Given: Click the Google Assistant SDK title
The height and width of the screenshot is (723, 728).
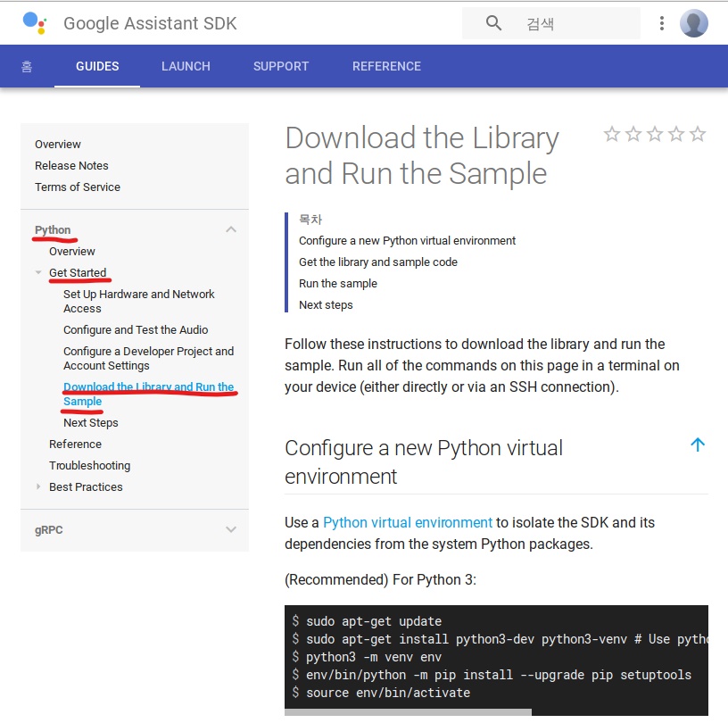Looking at the screenshot, I should 150,23.
